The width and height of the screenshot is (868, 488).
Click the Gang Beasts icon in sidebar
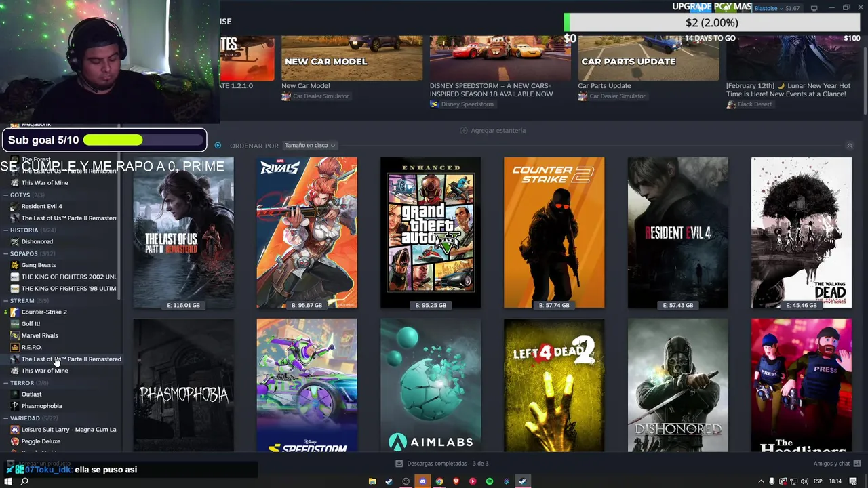tap(15, 265)
